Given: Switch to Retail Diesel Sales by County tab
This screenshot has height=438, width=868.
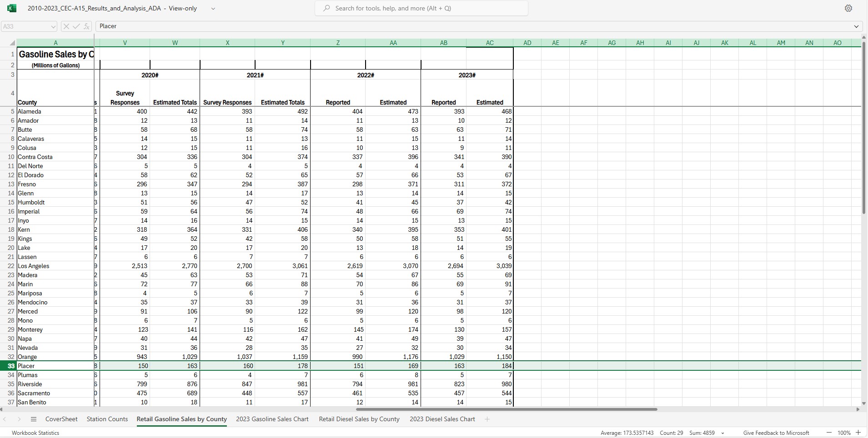Looking at the screenshot, I should point(359,419).
